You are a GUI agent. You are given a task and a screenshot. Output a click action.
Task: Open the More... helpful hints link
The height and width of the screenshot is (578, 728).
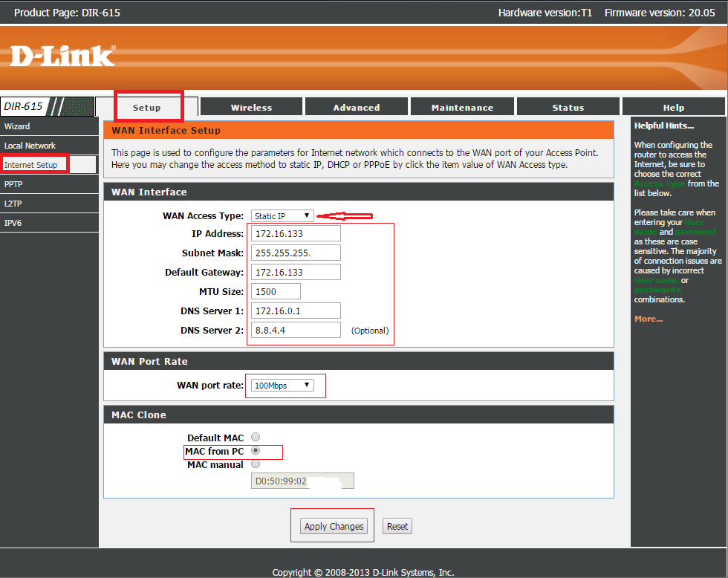[x=648, y=319]
